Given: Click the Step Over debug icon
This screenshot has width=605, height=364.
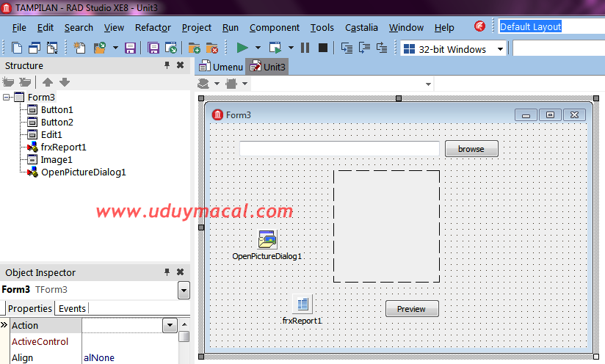Looking at the screenshot, I should click(364, 48).
